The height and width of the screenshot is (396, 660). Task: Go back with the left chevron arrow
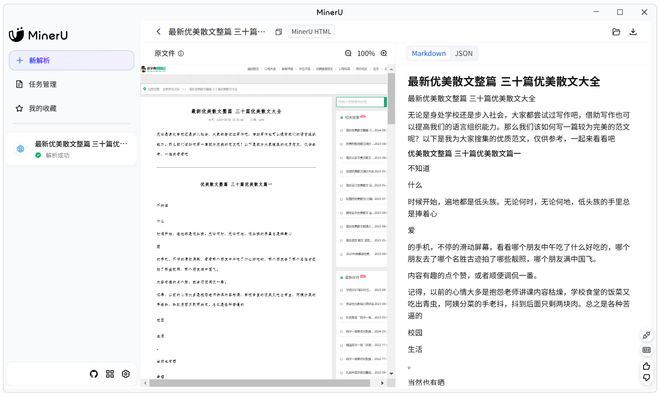tap(158, 32)
